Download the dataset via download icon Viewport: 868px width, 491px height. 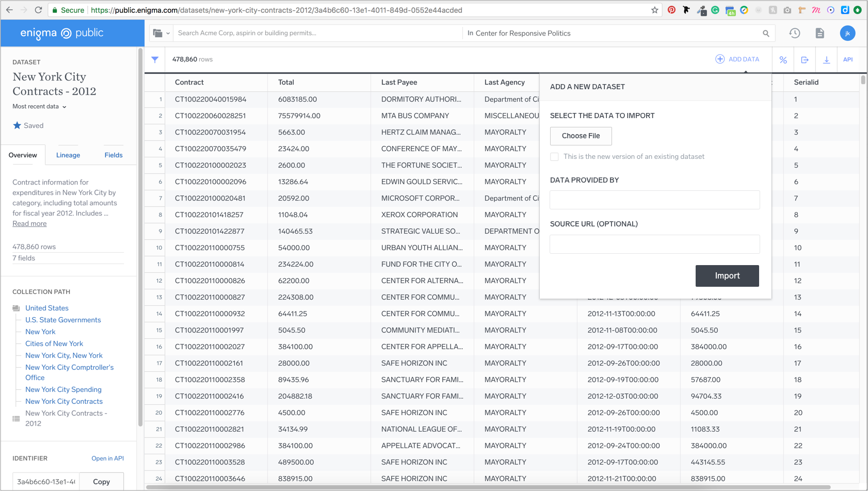(826, 60)
